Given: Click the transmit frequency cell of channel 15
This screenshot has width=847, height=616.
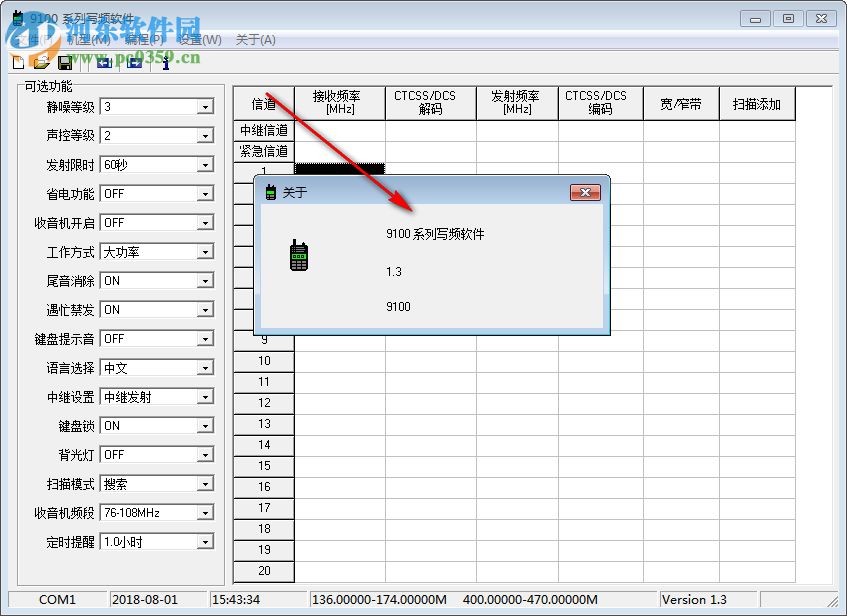Looking at the screenshot, I should point(517,466).
